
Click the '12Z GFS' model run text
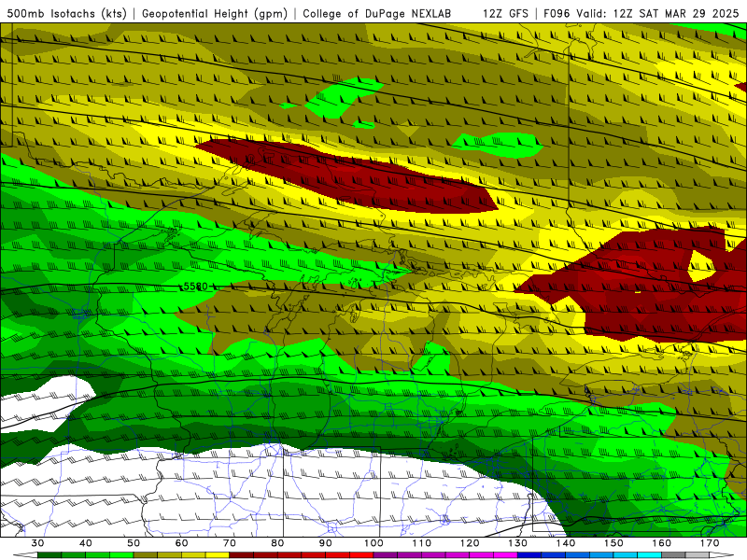click(x=505, y=14)
